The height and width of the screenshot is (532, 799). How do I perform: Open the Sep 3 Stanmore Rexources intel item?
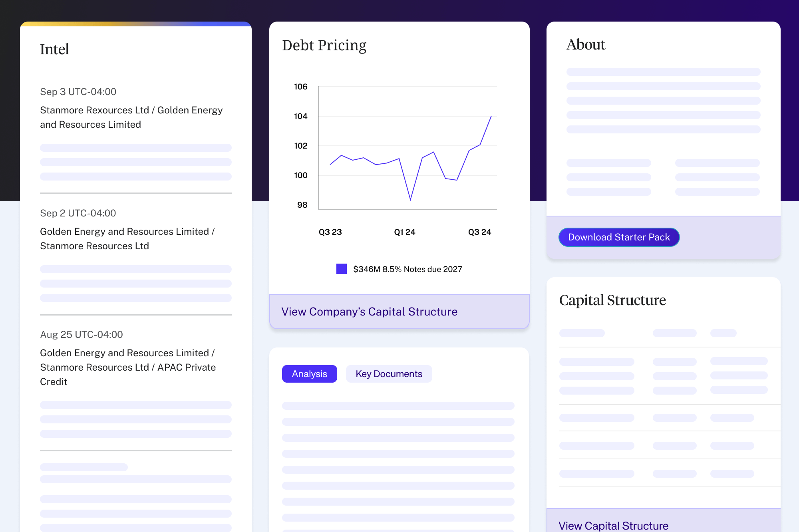point(131,117)
